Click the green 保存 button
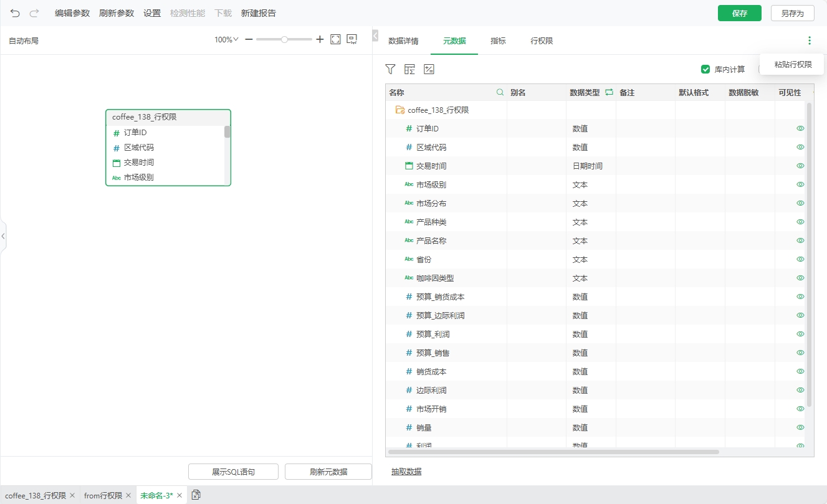This screenshot has height=504, width=827. [x=739, y=13]
